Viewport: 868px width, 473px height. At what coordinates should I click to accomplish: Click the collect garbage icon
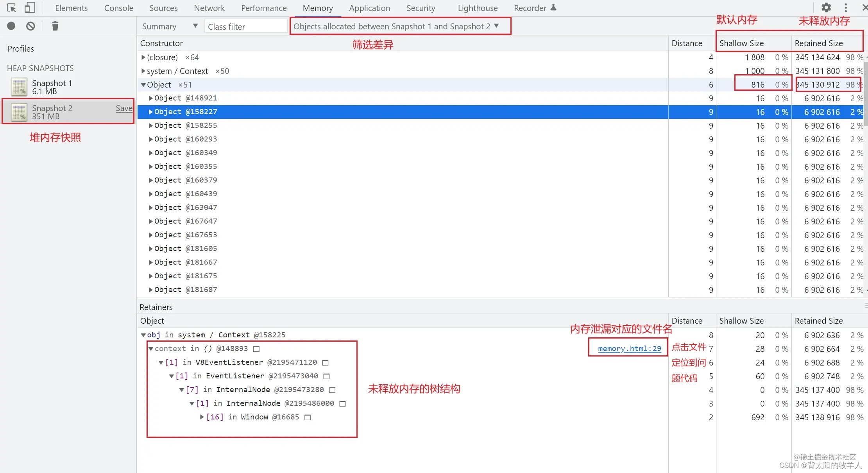point(56,26)
